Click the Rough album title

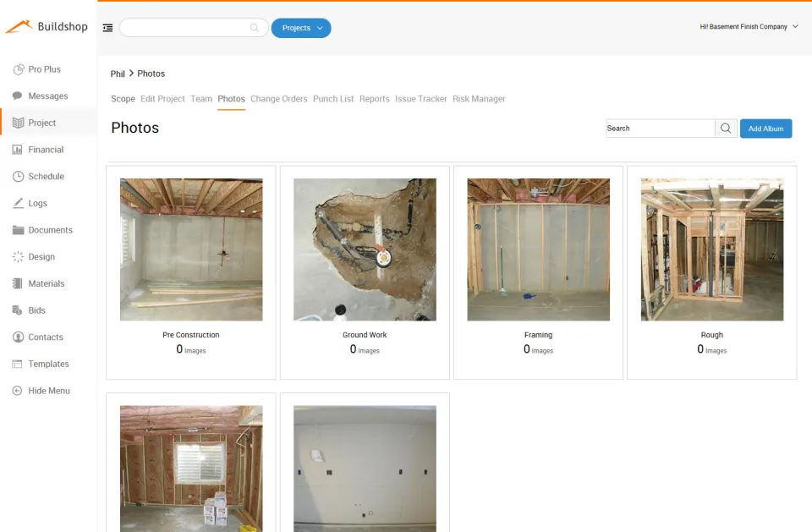coord(712,335)
